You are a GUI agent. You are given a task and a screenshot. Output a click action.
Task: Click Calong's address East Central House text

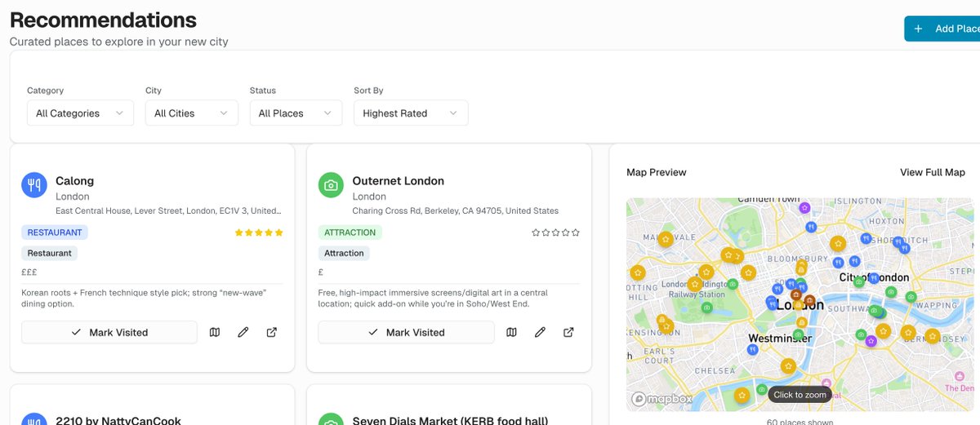tap(169, 210)
